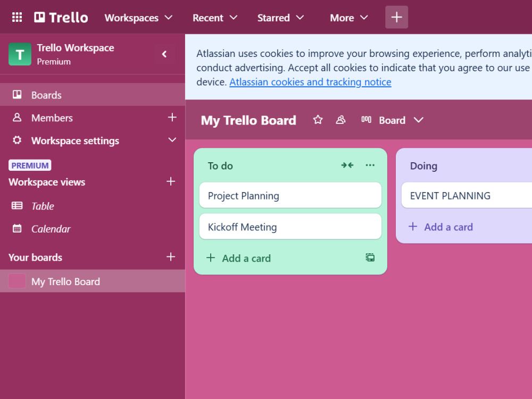Open board visibility people icon
The height and width of the screenshot is (399, 532).
(340, 120)
